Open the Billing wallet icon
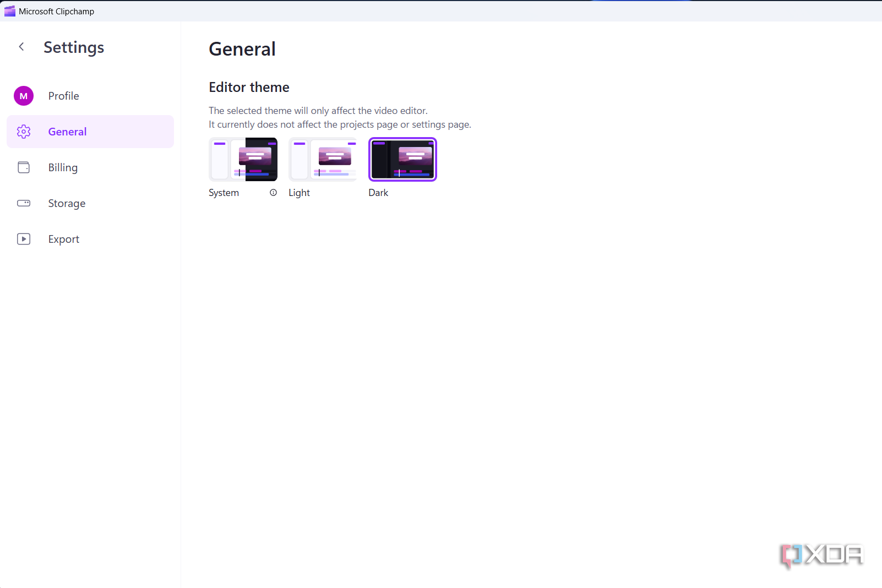This screenshot has width=882, height=588. [x=24, y=167]
